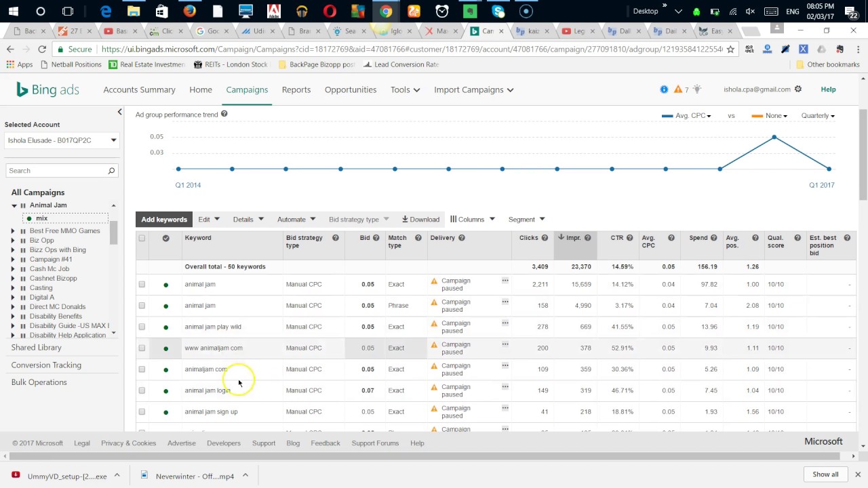Image resolution: width=868 pixels, height=488 pixels.
Task: Check the animal jam sign up row
Action: click(x=142, y=412)
